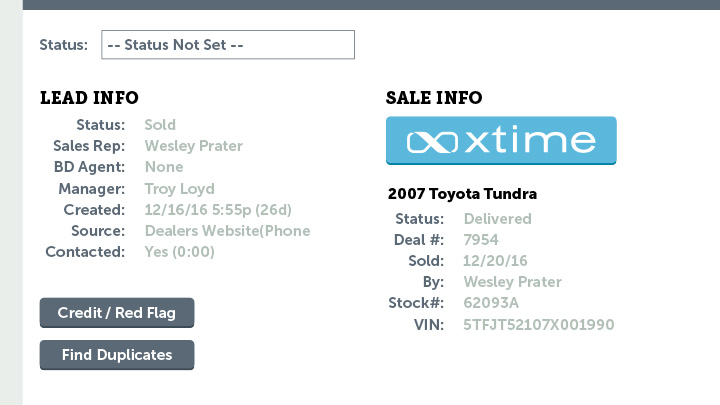Click the xtime logo banner

coord(501,140)
